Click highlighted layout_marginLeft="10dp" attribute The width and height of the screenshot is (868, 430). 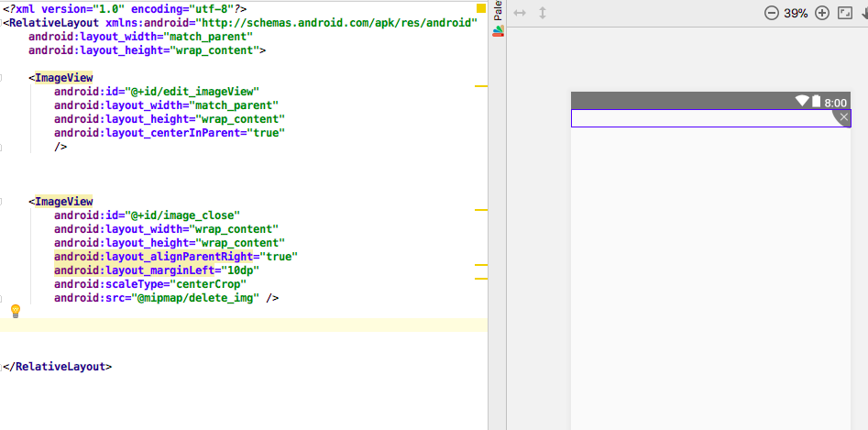[x=157, y=270]
